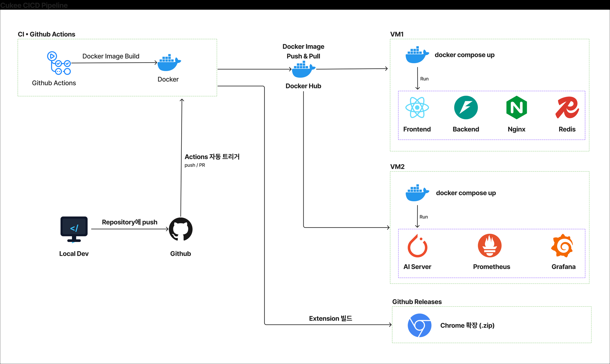Select VM1's docker compose up whale
The height and width of the screenshot is (364, 610).
(x=417, y=55)
